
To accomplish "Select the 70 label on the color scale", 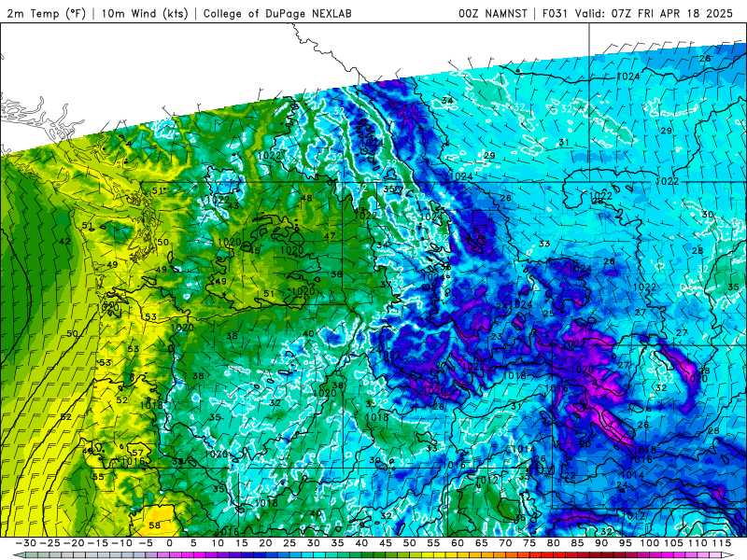I will coord(505,543).
